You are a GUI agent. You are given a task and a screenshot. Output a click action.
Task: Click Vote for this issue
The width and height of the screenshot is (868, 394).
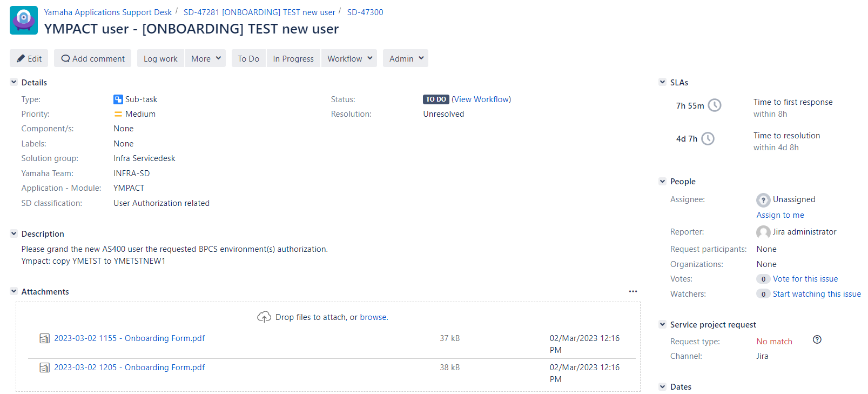tap(805, 279)
